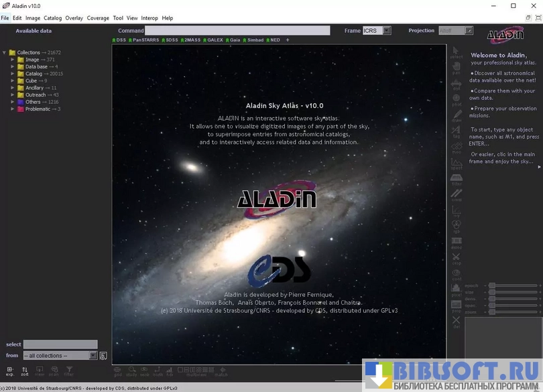Open the Overlay menu
The width and height of the screenshot is (543, 392).
coord(74,18)
